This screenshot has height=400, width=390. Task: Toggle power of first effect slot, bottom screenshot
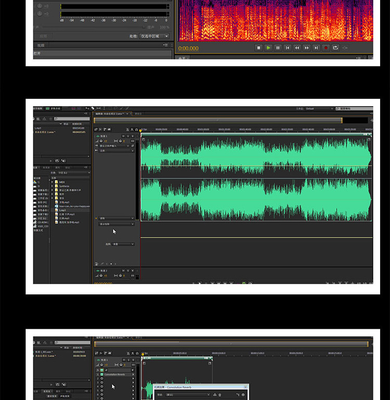point(102,370)
